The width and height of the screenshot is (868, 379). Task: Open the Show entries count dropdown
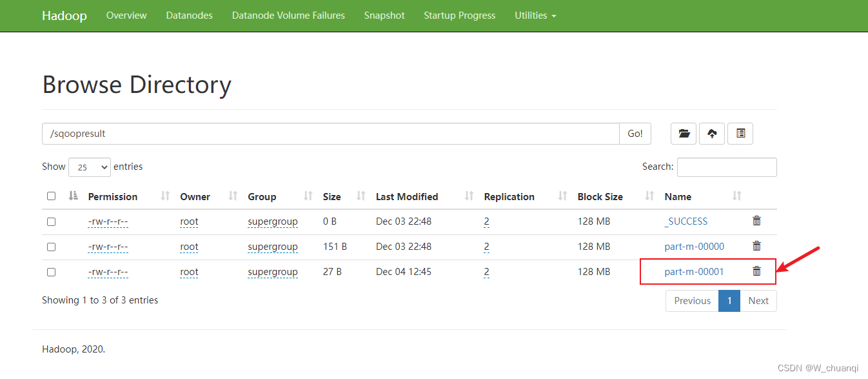click(90, 167)
